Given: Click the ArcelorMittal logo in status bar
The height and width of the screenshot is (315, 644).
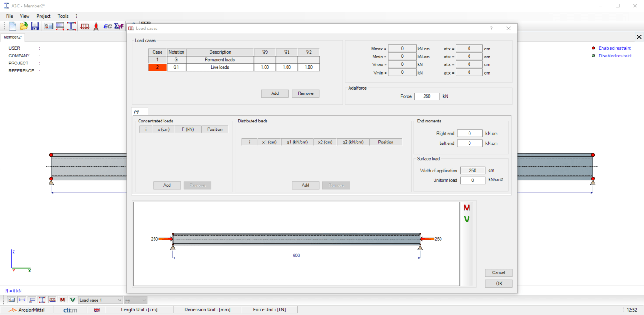Looking at the screenshot, I should click(x=27, y=310).
